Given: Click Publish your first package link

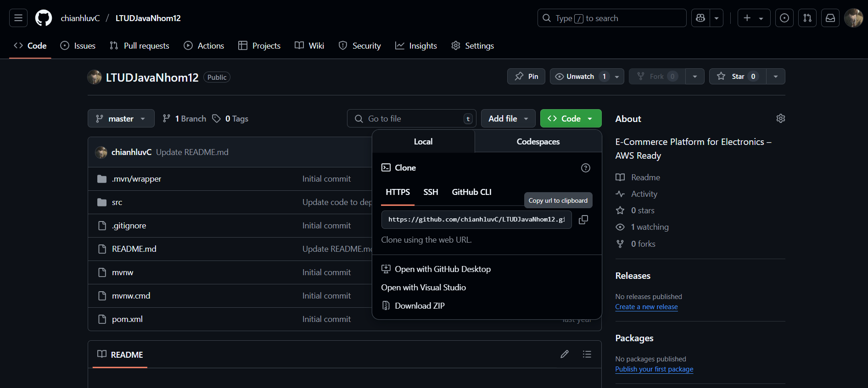Looking at the screenshot, I should pyautogui.click(x=654, y=369).
